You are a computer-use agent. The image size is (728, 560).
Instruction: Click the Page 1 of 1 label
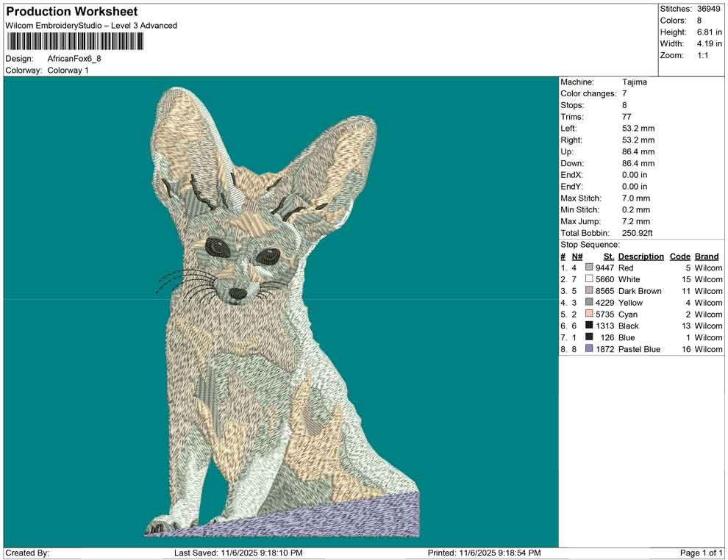coord(700,553)
